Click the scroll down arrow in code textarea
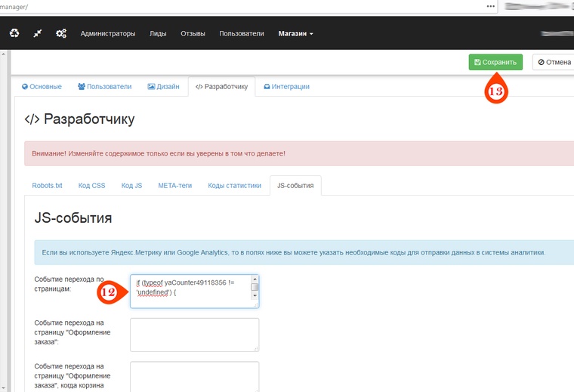Screen dimensions: 574x392 tap(255, 296)
